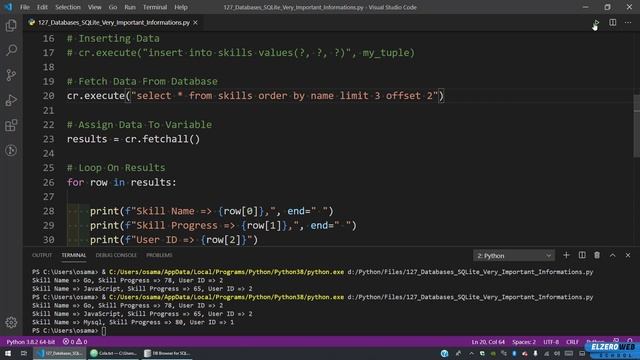640x360 pixels.
Task: Click comment '# Fetch Data From Database'
Action: 142,81
